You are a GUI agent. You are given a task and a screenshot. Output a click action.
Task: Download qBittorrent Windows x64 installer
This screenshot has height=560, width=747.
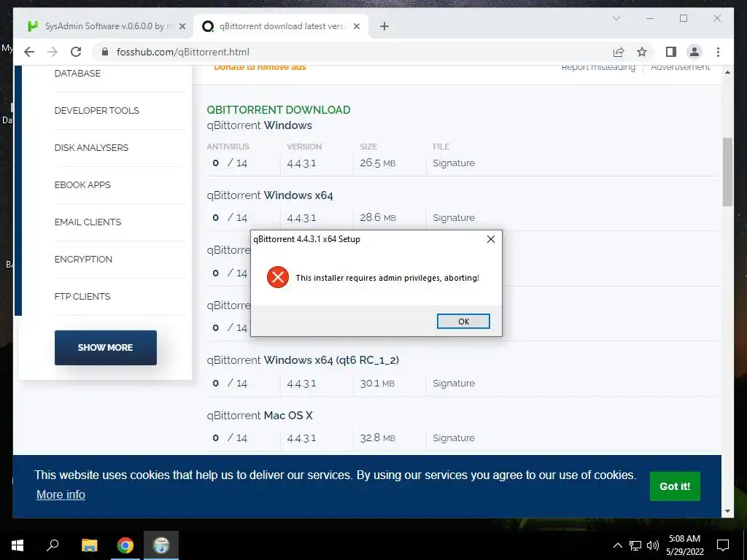pos(270,195)
